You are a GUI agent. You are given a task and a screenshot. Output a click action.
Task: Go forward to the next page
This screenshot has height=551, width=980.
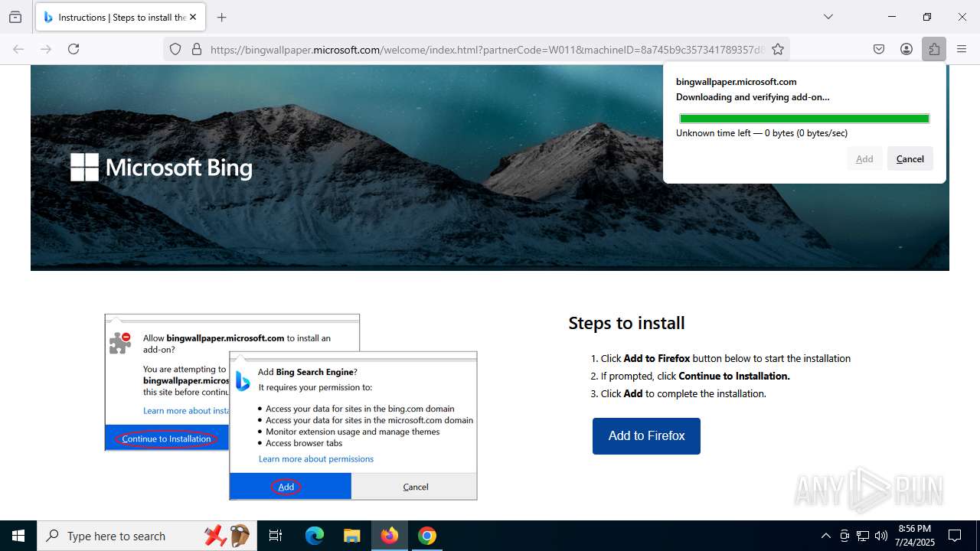(46, 49)
